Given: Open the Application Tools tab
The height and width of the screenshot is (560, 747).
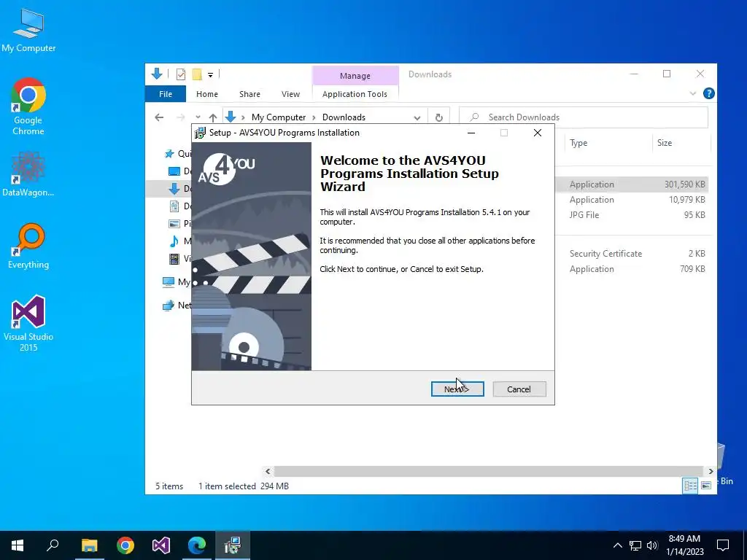Looking at the screenshot, I should tap(355, 94).
